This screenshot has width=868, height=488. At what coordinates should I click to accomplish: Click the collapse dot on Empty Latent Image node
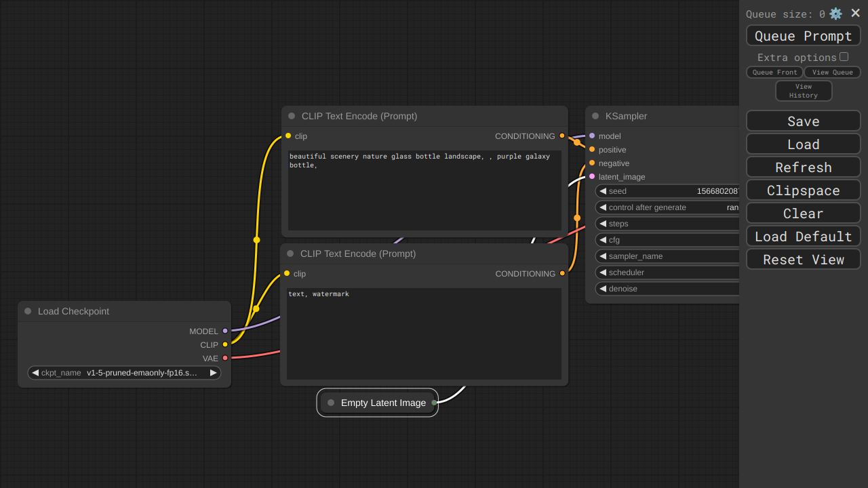click(x=331, y=403)
